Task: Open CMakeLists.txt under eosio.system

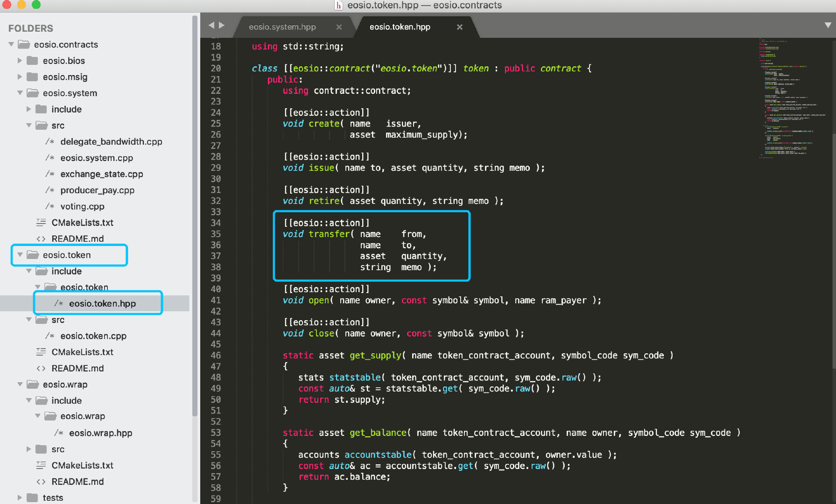Action: click(82, 223)
